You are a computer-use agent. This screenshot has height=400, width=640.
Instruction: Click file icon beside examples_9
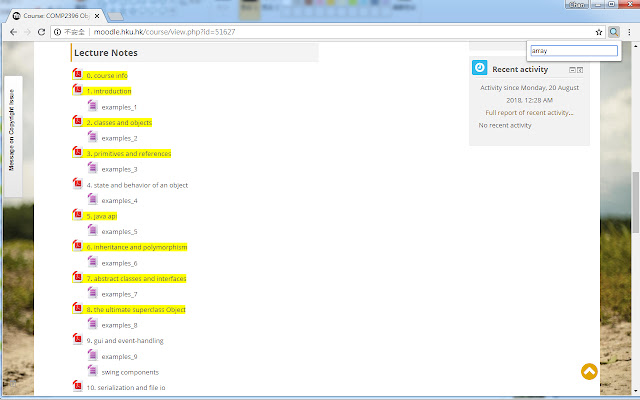click(x=93, y=355)
